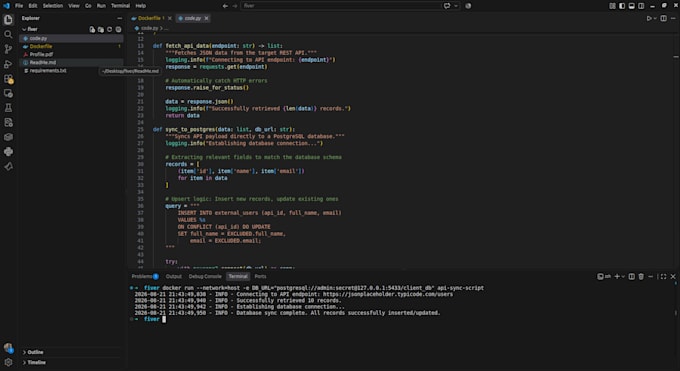This screenshot has height=371, width=680.
Task: Open the Explorer view in the activity bar
Action: [8, 20]
